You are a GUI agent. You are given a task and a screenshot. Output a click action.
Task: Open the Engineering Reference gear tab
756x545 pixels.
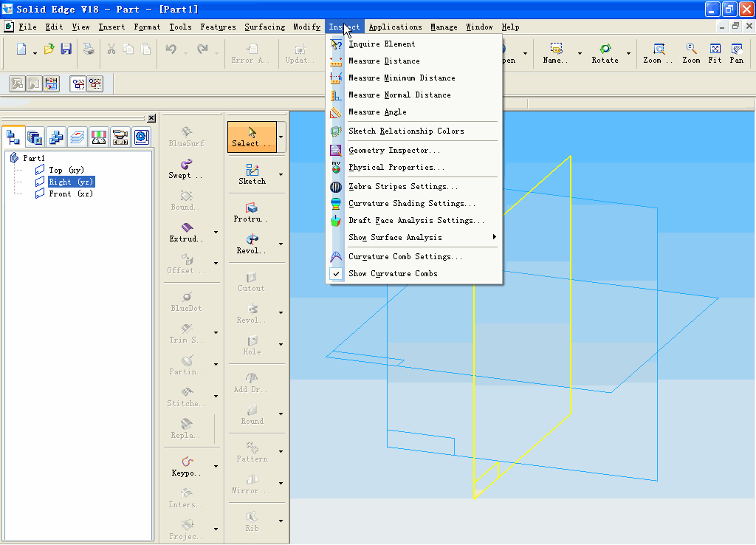[x=141, y=137]
